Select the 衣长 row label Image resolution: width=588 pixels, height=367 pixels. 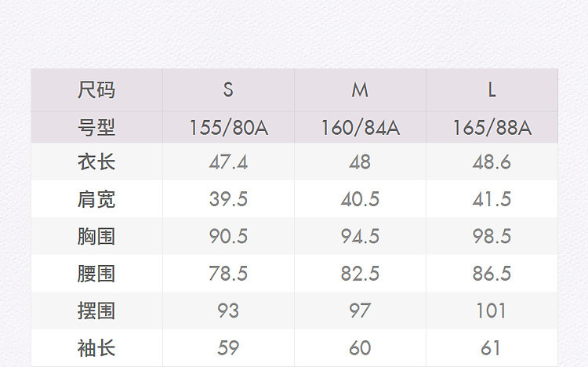pyautogui.click(x=96, y=162)
